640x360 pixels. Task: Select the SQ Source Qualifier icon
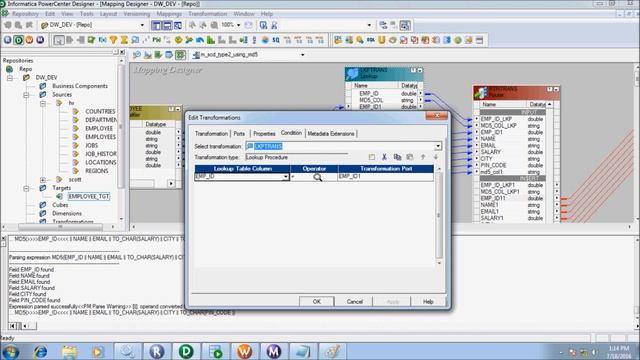point(276,40)
